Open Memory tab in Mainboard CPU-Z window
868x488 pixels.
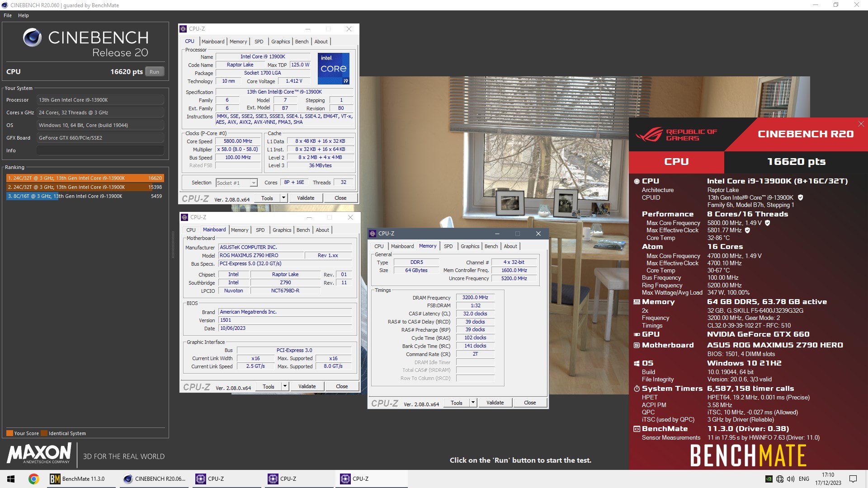pyautogui.click(x=240, y=230)
